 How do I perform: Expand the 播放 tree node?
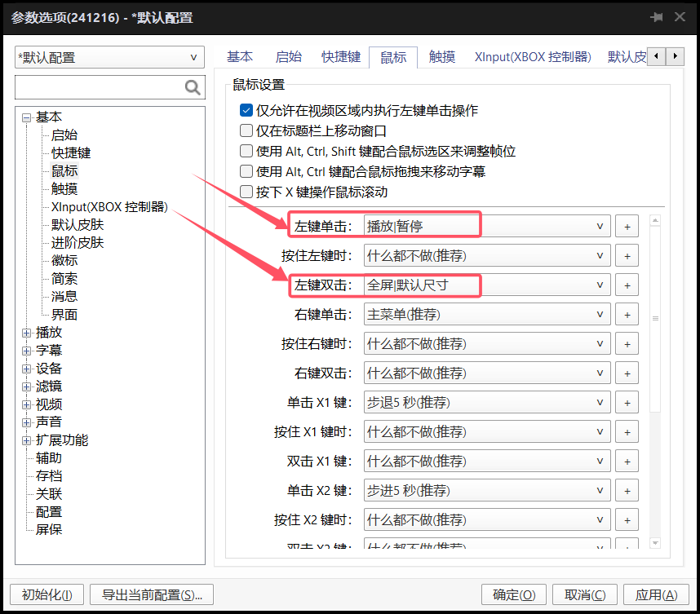(27, 333)
